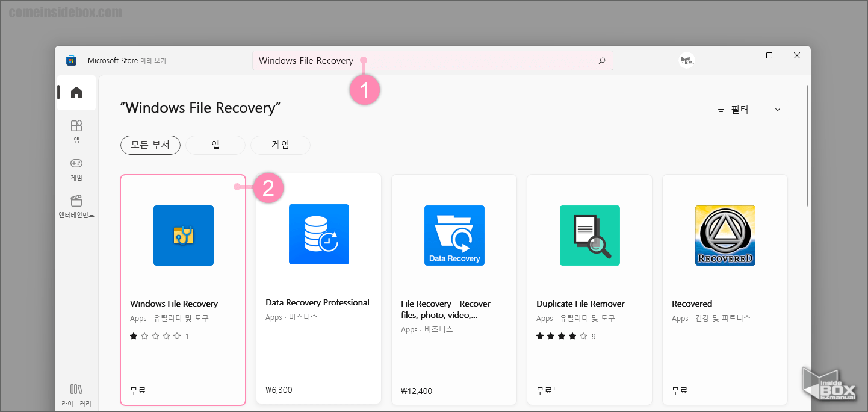
Task: Click the "Windows File Recovery" results heading
Action: 200,108
